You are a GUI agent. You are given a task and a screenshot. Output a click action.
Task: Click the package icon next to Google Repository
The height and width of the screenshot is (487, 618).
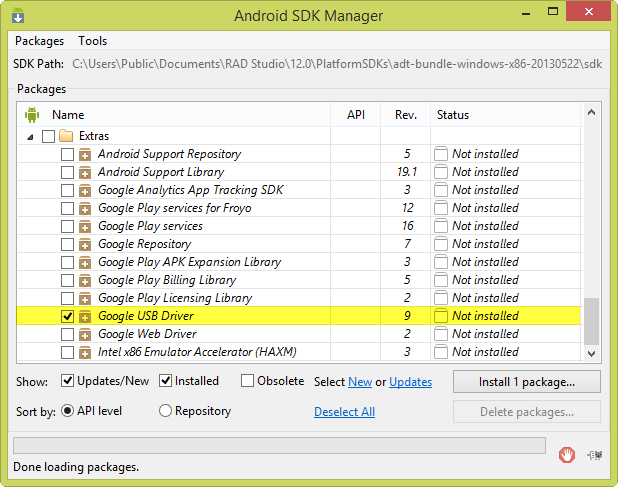85,245
